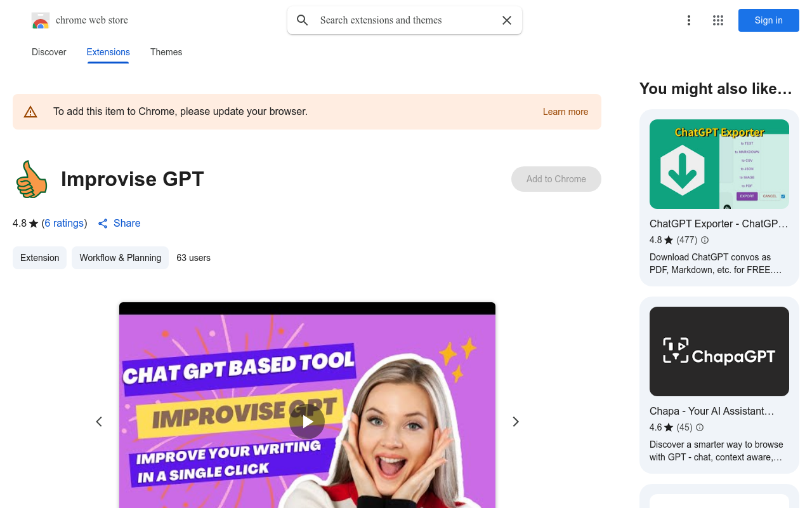Click the warning triangle icon in banner
The width and height of the screenshot is (812, 508).
tap(30, 112)
